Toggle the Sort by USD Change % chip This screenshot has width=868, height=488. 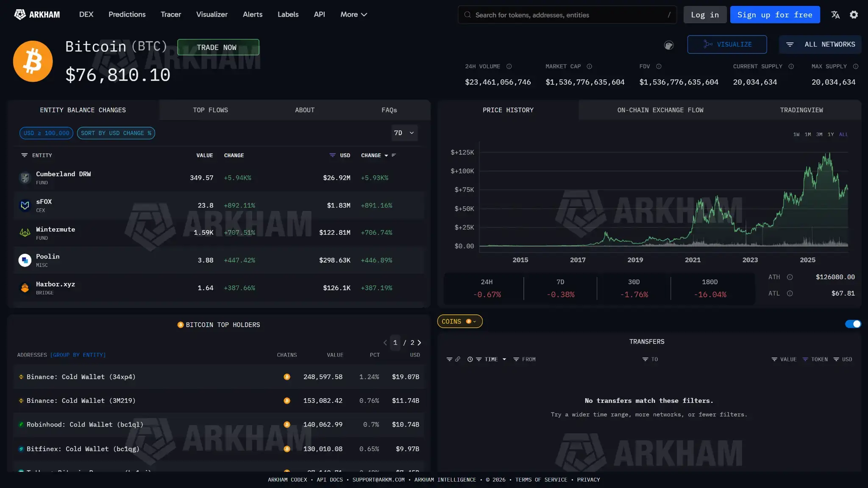click(x=116, y=133)
